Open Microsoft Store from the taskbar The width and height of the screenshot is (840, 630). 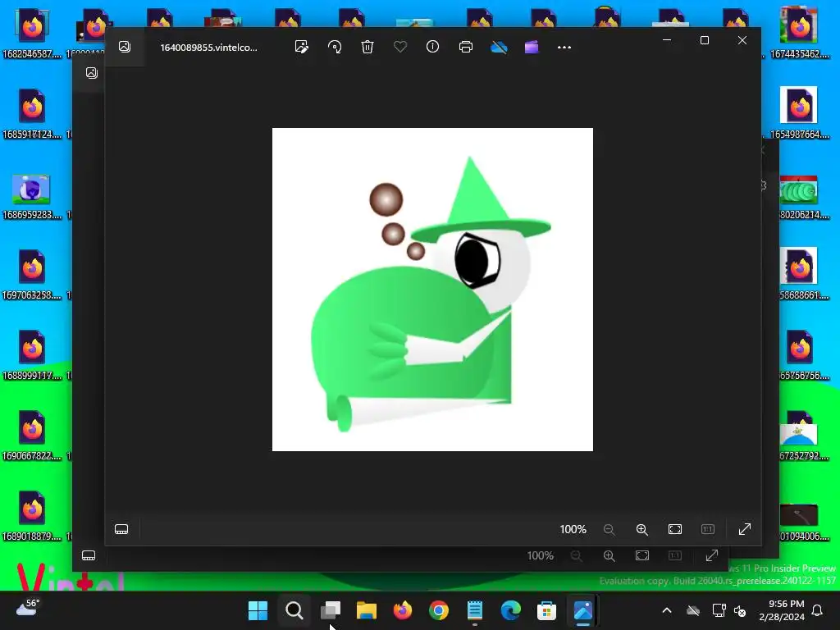click(547, 610)
